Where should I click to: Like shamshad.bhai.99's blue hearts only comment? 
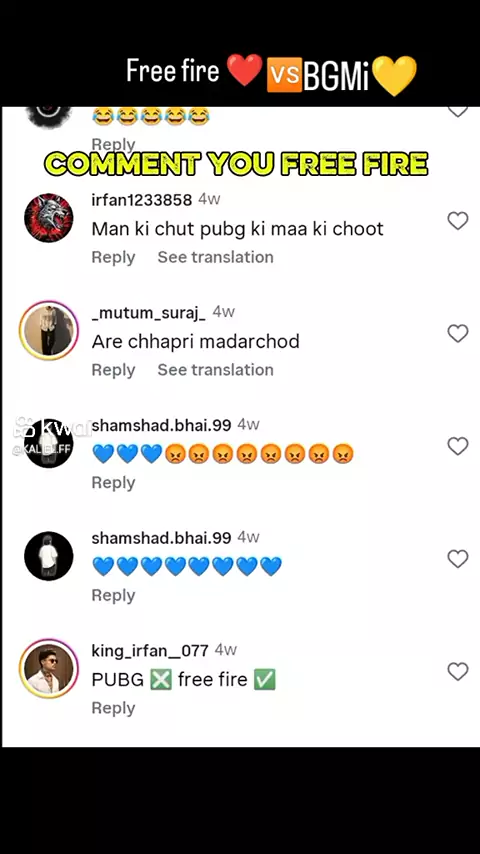click(458, 559)
